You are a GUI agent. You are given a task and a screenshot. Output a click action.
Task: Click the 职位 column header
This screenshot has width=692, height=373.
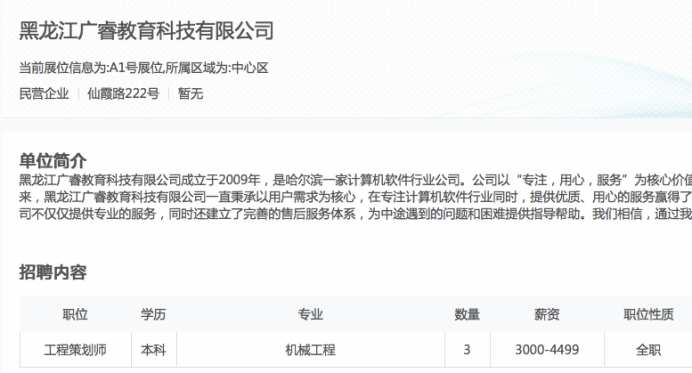pos(75,314)
